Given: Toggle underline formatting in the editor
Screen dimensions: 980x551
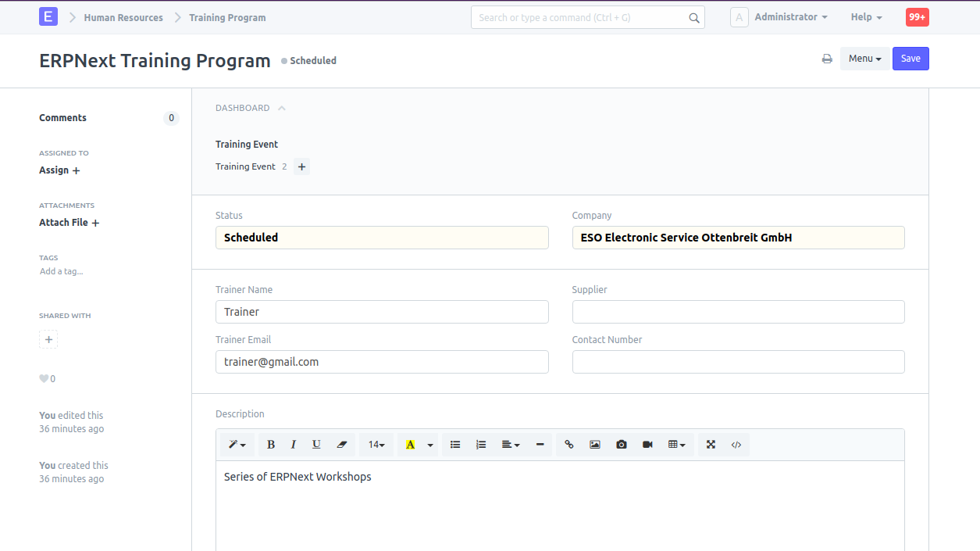Looking at the screenshot, I should [316, 445].
